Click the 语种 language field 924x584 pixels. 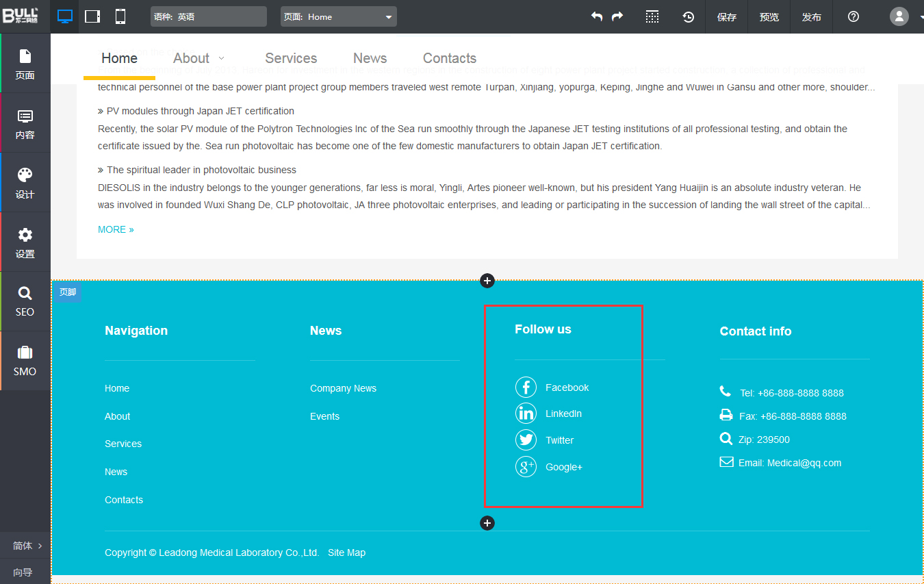click(208, 16)
